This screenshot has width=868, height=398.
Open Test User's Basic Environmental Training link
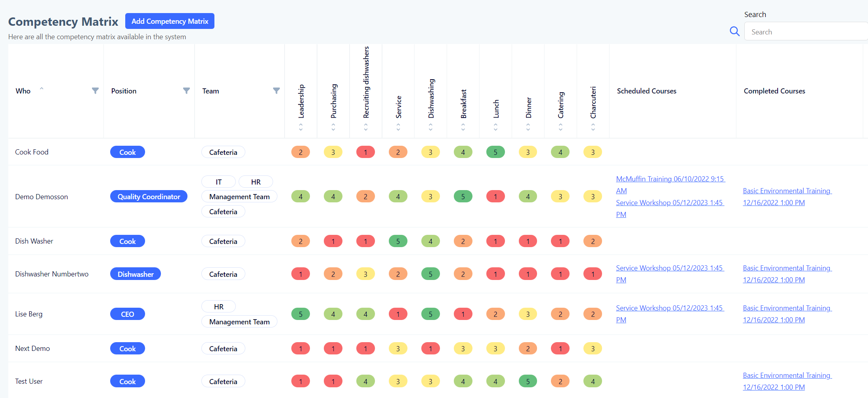[x=786, y=376]
